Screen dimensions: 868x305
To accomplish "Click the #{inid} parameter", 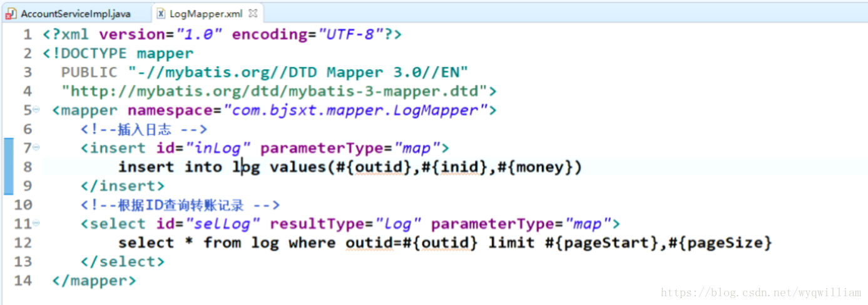I will 454,167.
